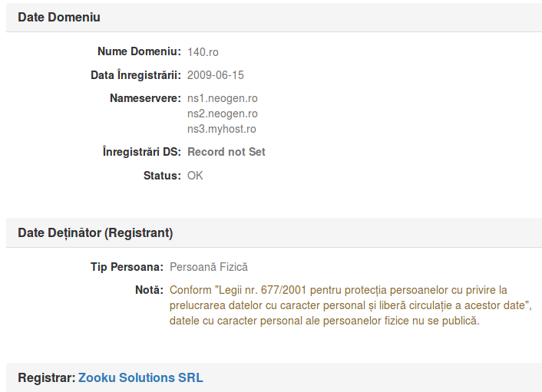This screenshot has height=392, width=542.
Task: Open the Zooku Solutions SRL registrar link
Action: point(140,377)
